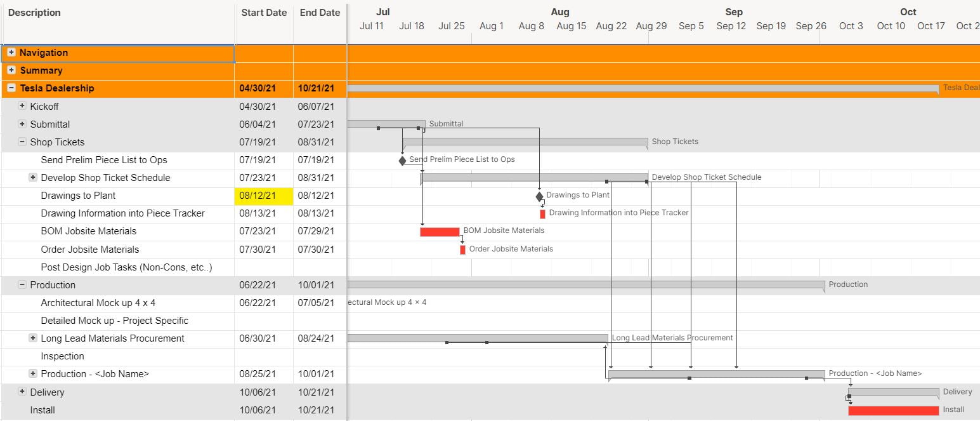
Task: Expand the Navigation section
Action: tap(11, 53)
